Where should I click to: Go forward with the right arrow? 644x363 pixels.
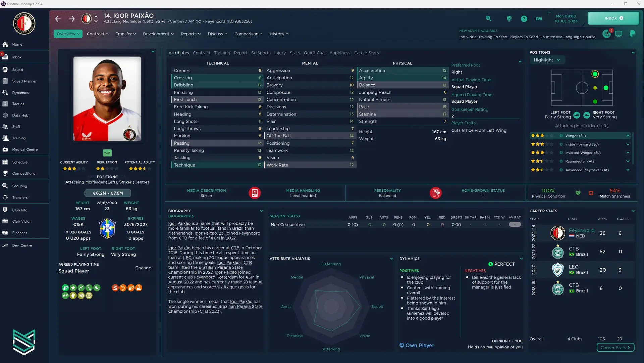point(72,19)
